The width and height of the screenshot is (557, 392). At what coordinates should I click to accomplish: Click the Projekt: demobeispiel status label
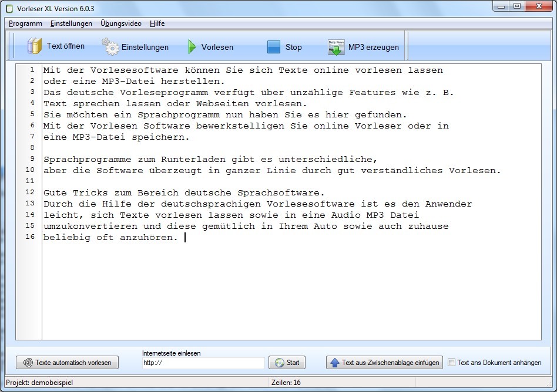click(x=40, y=383)
